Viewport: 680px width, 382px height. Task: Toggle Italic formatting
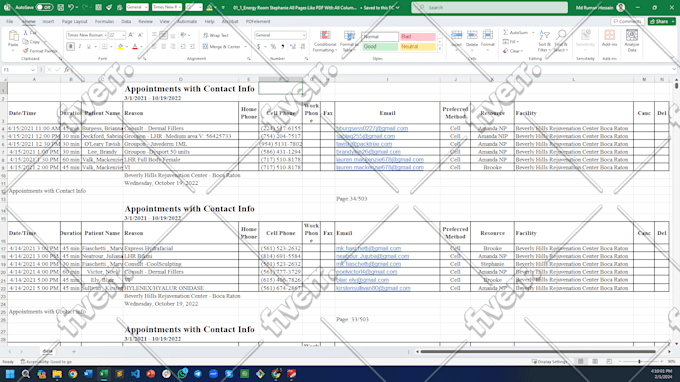[x=80, y=46]
